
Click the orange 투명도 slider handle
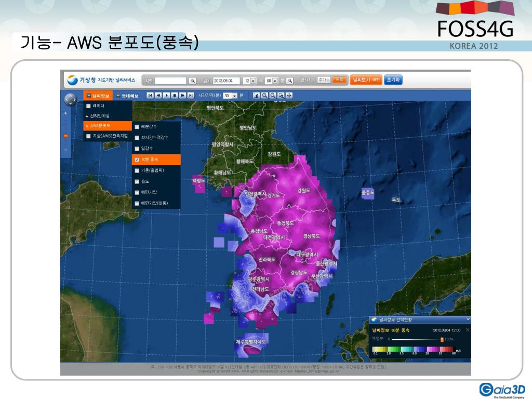tap(442, 339)
